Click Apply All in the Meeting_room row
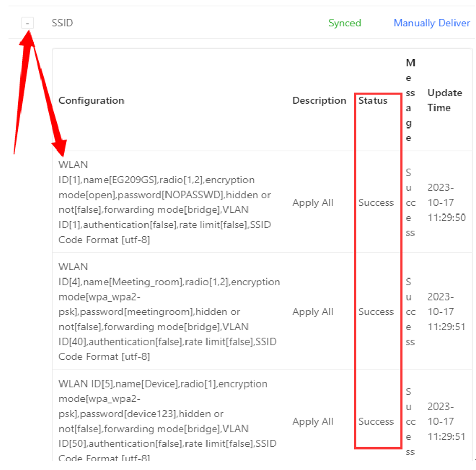This screenshot has width=476, height=470. coord(313,312)
